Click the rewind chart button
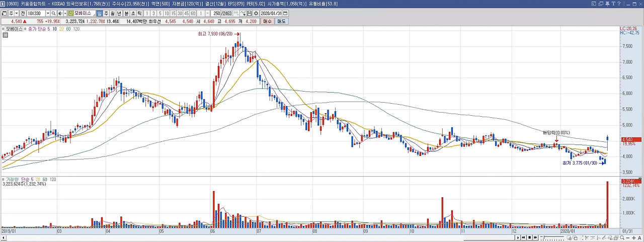The width and height of the screenshot is (644, 242). (x=523, y=237)
